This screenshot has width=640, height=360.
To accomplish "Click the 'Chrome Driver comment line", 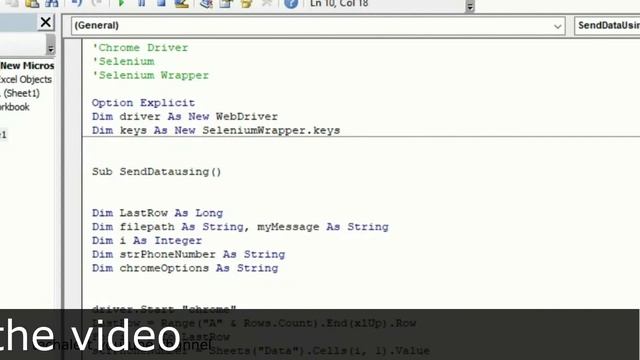I will point(140,48).
